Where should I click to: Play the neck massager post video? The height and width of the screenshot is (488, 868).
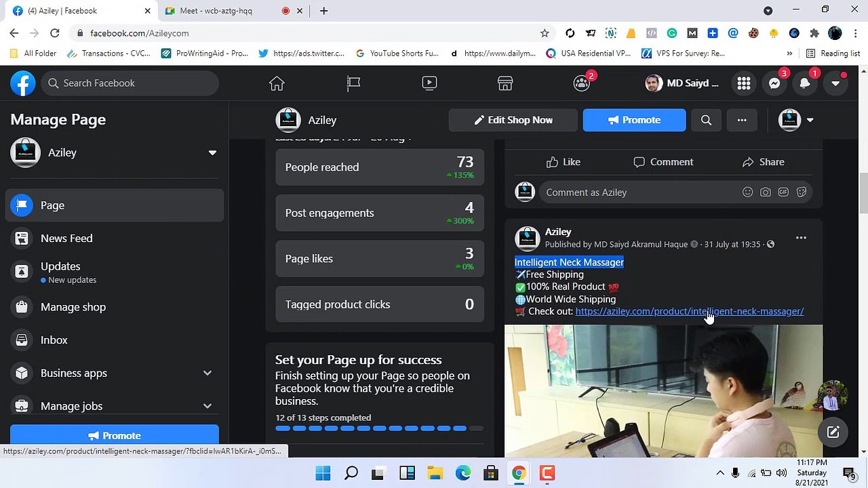(x=663, y=391)
